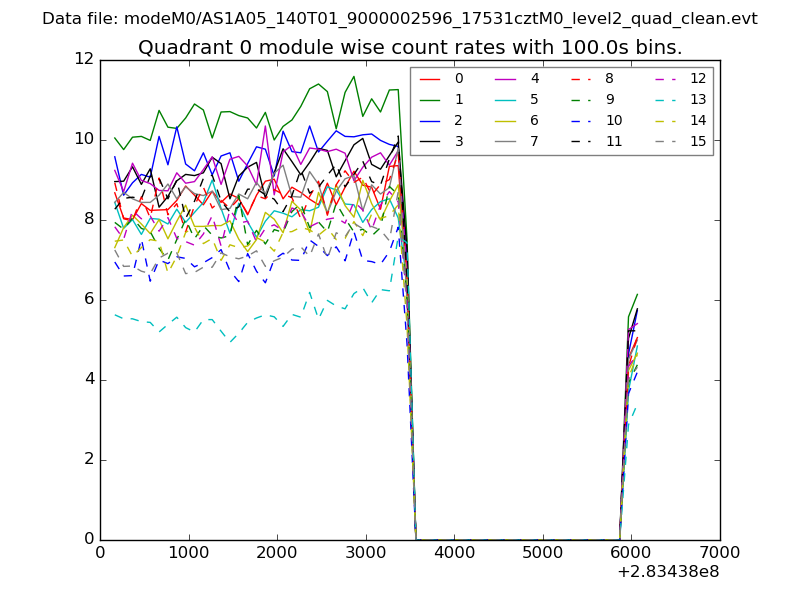800x600 pixels.
Task: Click the flat zero-count gap near 5000
Action: pos(542,539)
